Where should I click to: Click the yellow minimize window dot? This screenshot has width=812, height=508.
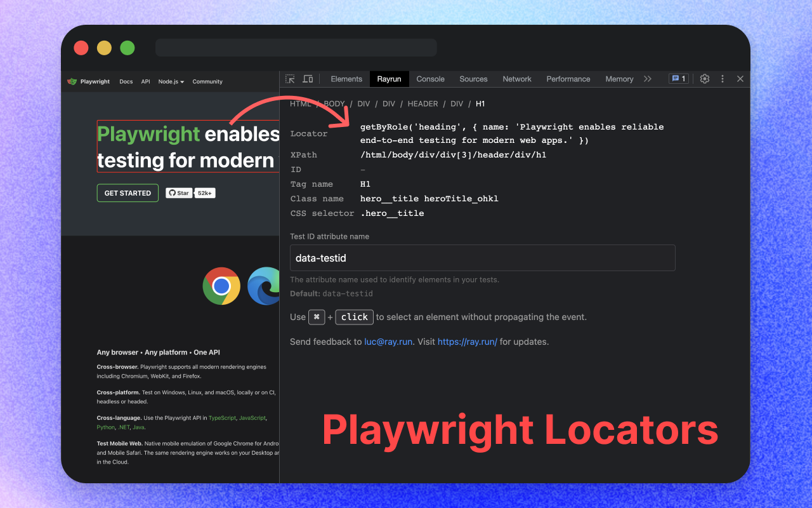click(x=104, y=48)
